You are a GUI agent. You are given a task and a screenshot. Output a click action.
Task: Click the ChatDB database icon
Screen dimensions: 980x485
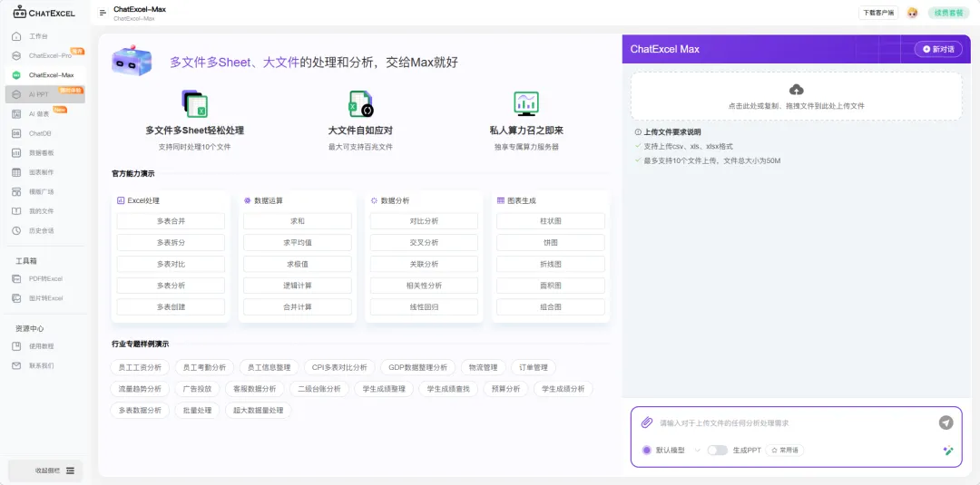[17, 133]
